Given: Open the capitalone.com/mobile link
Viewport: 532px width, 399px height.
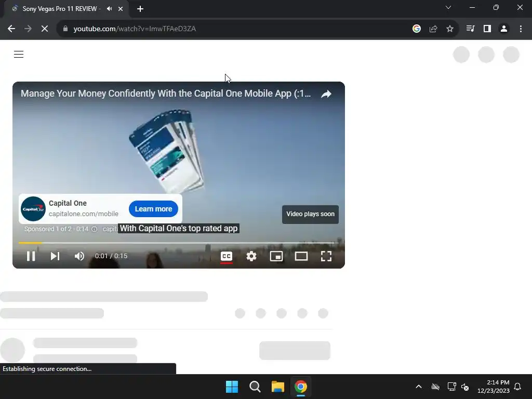Looking at the screenshot, I should (84, 214).
